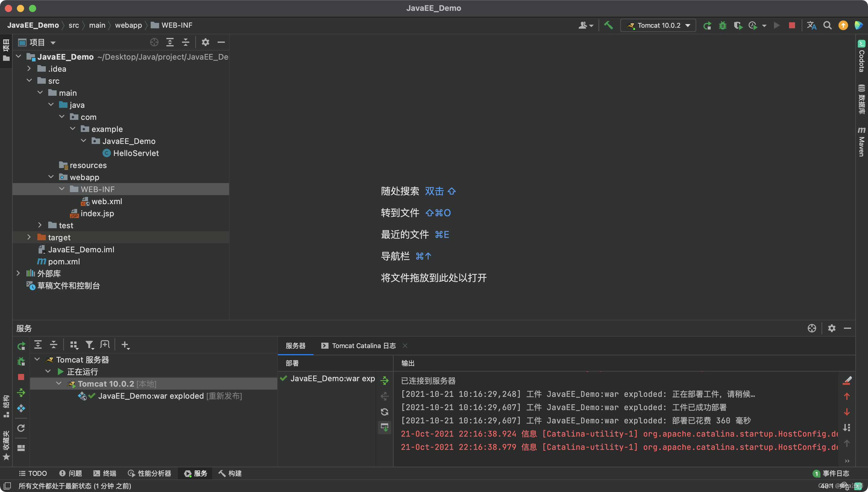Click the Group By icon in Services toolbar

pos(74,345)
